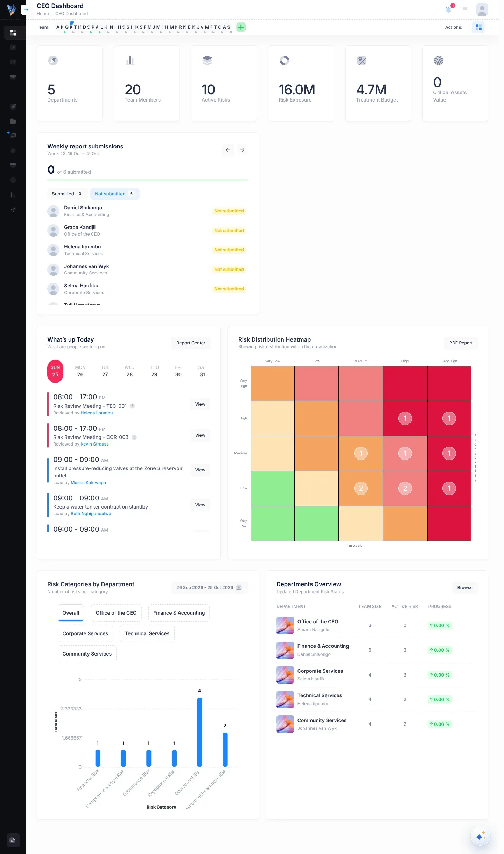Click the Very High impact, Very High probability heatmap cell

click(449, 384)
